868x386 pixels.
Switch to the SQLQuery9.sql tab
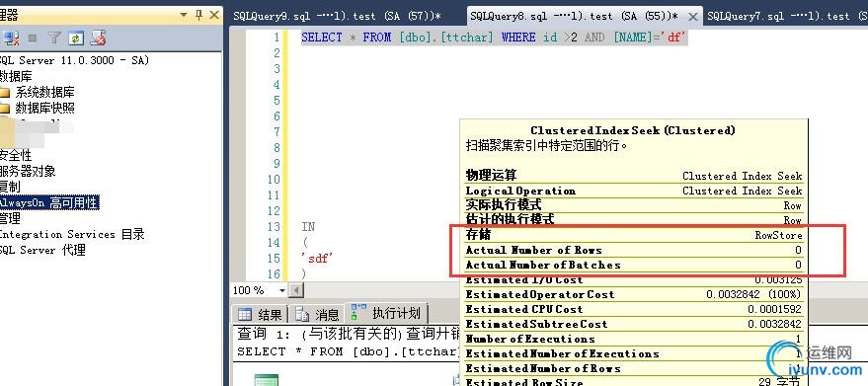tap(337, 16)
